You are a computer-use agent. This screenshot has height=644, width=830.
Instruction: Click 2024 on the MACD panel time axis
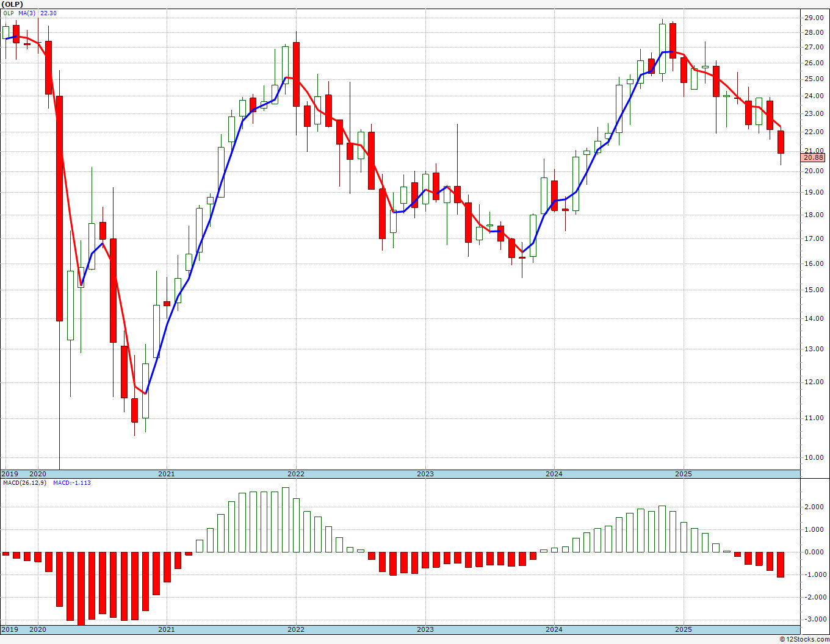click(x=554, y=629)
